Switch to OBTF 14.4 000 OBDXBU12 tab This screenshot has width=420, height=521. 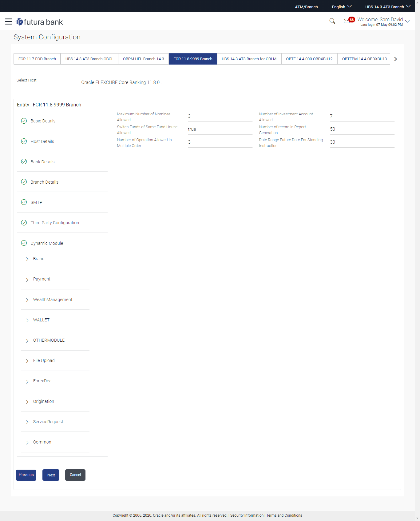point(309,59)
